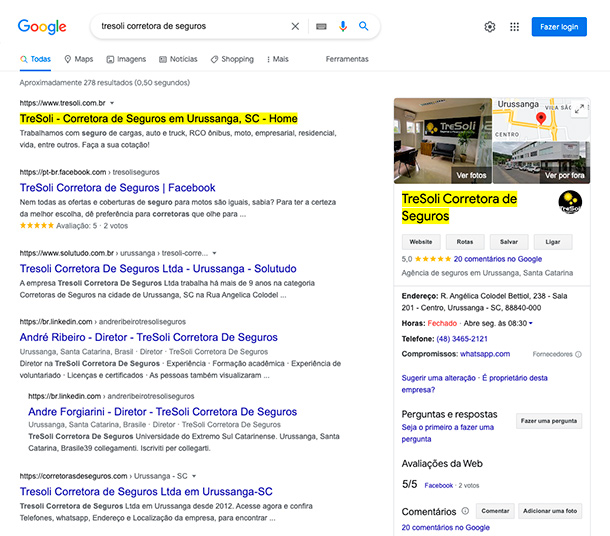Open the Mais menu
Screen dimensions: 610x536
277,59
